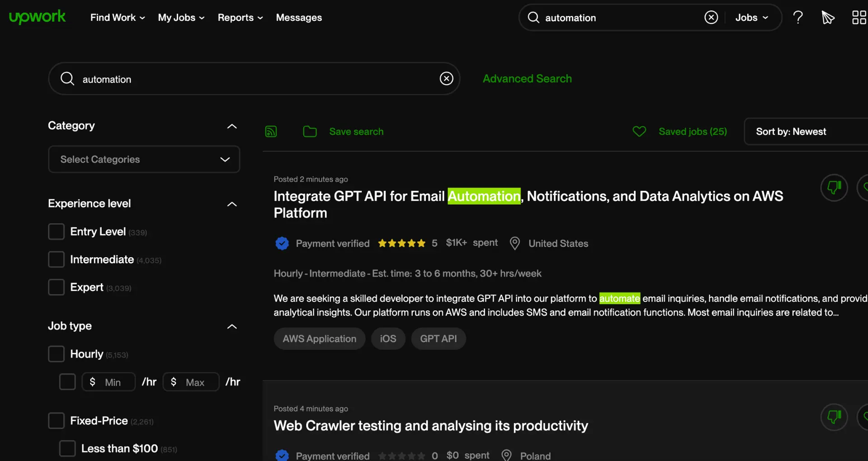Click location pin next to United States
Screen dimensions: 868x461
pos(514,243)
